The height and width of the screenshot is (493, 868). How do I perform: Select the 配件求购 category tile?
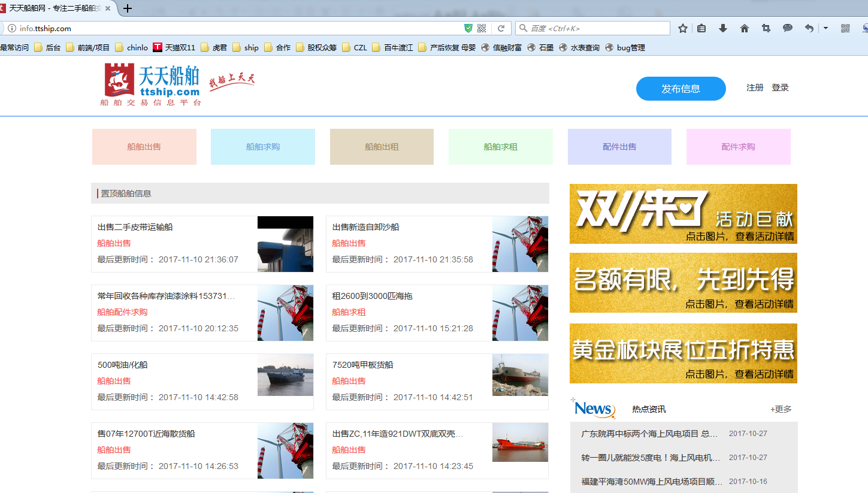coord(739,147)
